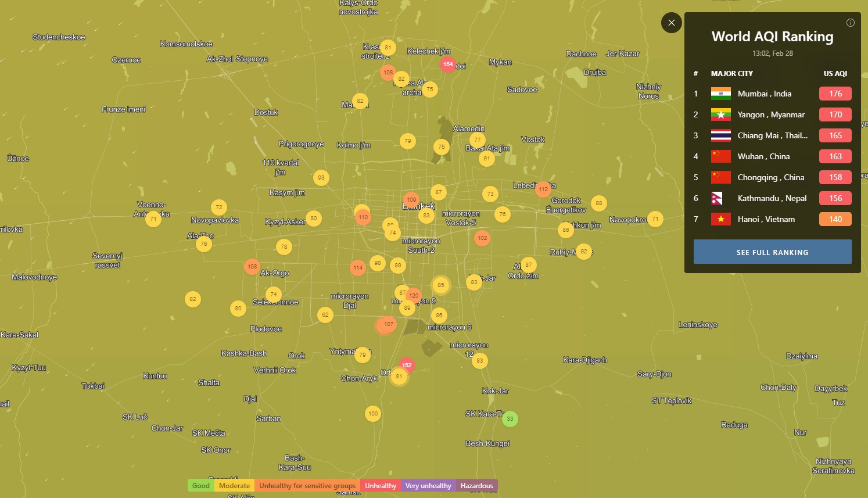Viewport: 868px width, 498px height.
Task: Click the See Full Ranking button
Action: click(x=772, y=252)
